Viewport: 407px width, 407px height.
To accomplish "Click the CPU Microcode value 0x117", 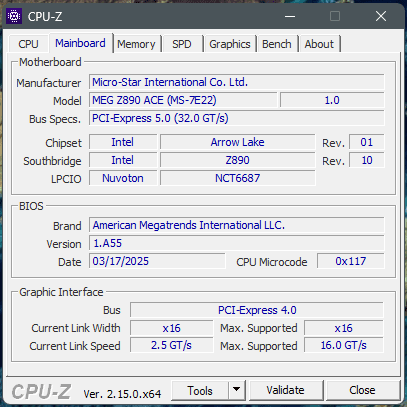I will (x=351, y=261).
